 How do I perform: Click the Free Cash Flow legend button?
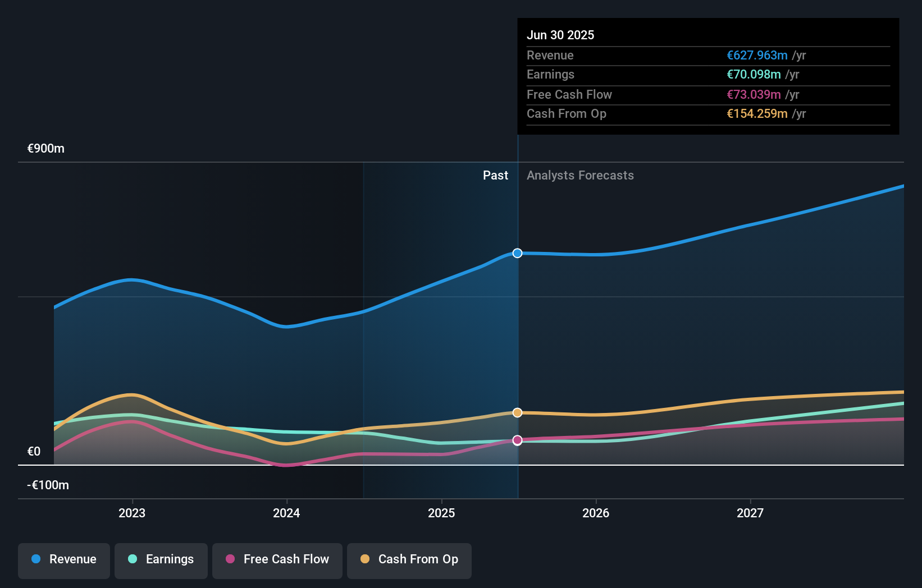(x=277, y=559)
